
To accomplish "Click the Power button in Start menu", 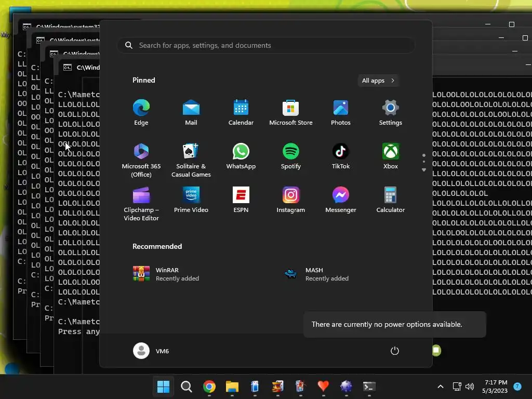I will point(395,351).
